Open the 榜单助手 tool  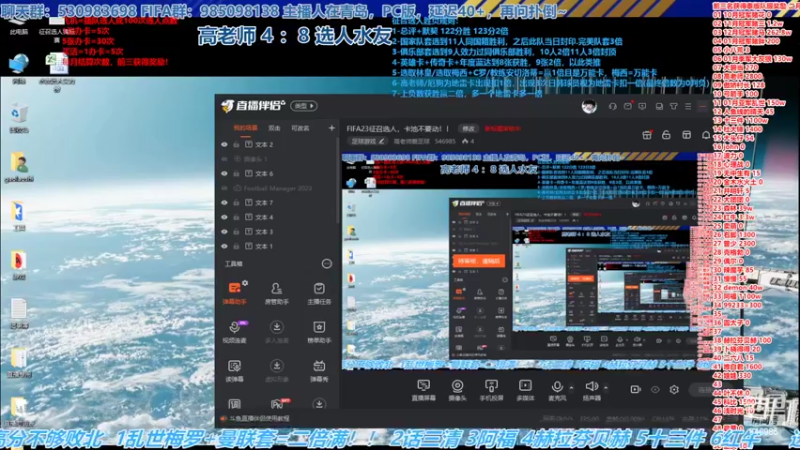319,332
